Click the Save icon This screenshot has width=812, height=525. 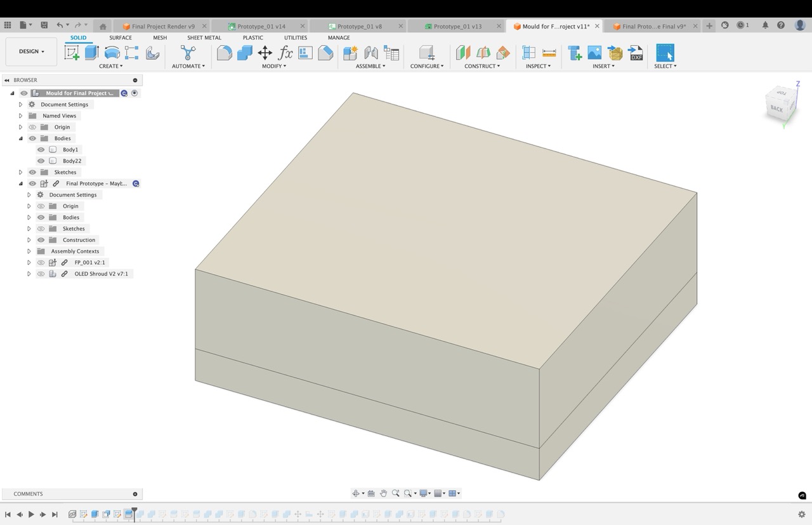click(44, 25)
